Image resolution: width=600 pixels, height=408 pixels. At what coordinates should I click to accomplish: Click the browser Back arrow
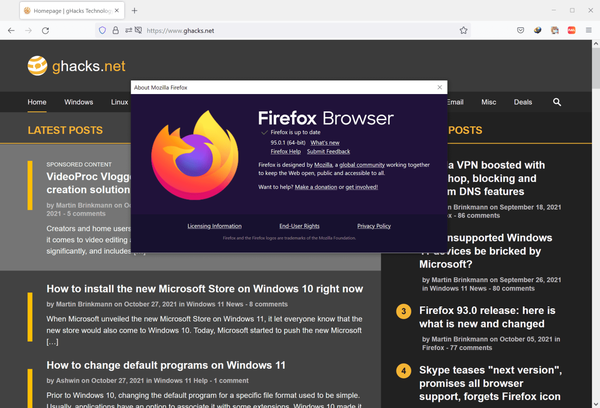(11, 30)
